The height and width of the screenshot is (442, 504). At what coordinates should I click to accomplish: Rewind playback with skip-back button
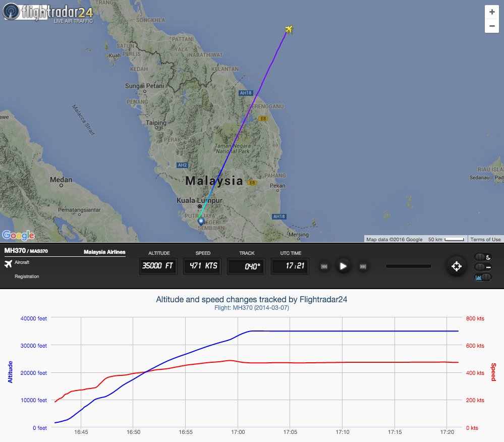pyautogui.click(x=324, y=266)
